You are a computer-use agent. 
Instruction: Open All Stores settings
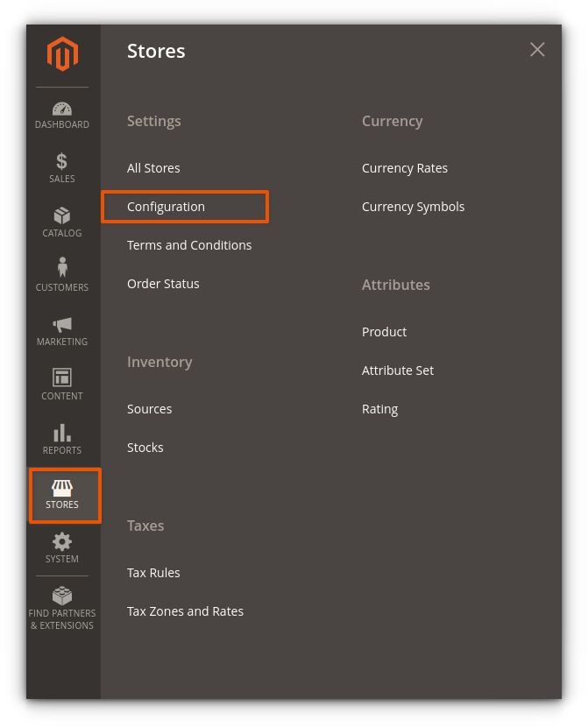[153, 168]
